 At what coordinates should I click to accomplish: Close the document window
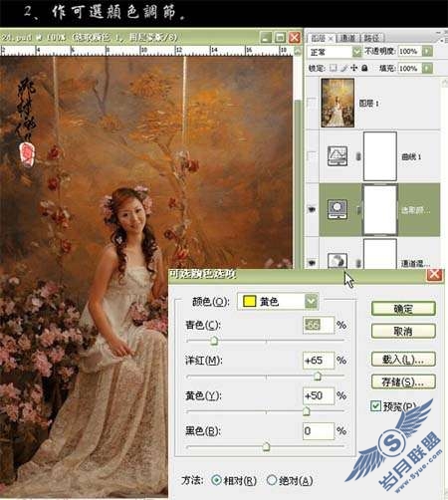point(295,38)
